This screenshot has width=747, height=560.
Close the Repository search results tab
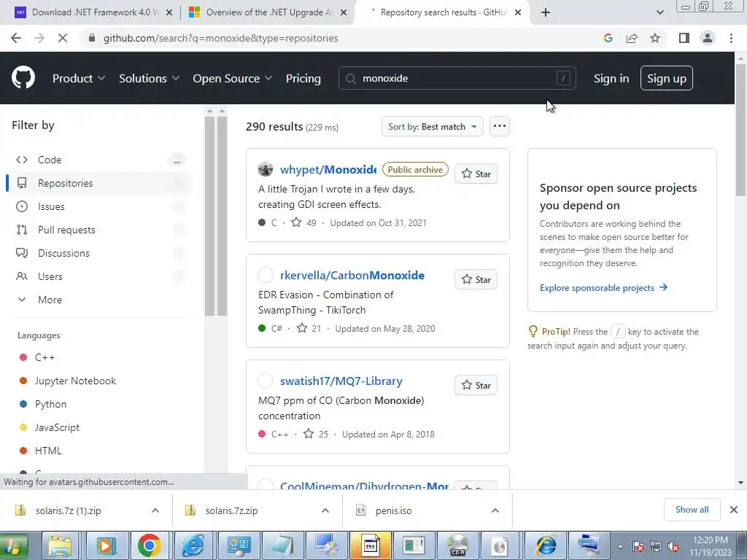tap(519, 12)
